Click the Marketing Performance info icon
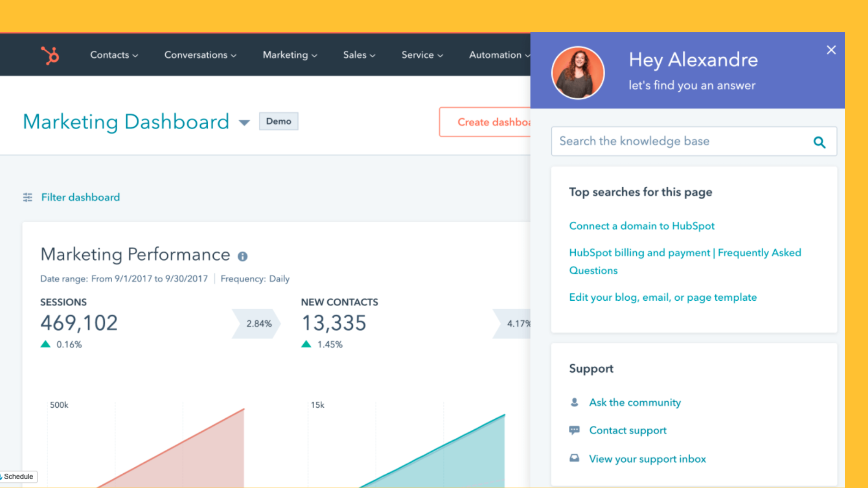Viewport: 868px width, 488px height. tap(242, 256)
